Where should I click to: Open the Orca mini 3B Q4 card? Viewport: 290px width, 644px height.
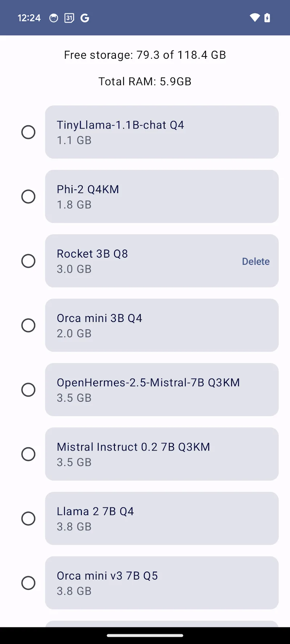point(162,325)
